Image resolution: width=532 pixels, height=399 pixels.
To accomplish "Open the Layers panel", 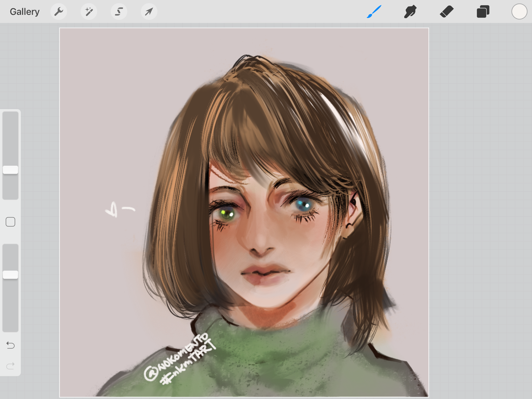I will click(483, 12).
